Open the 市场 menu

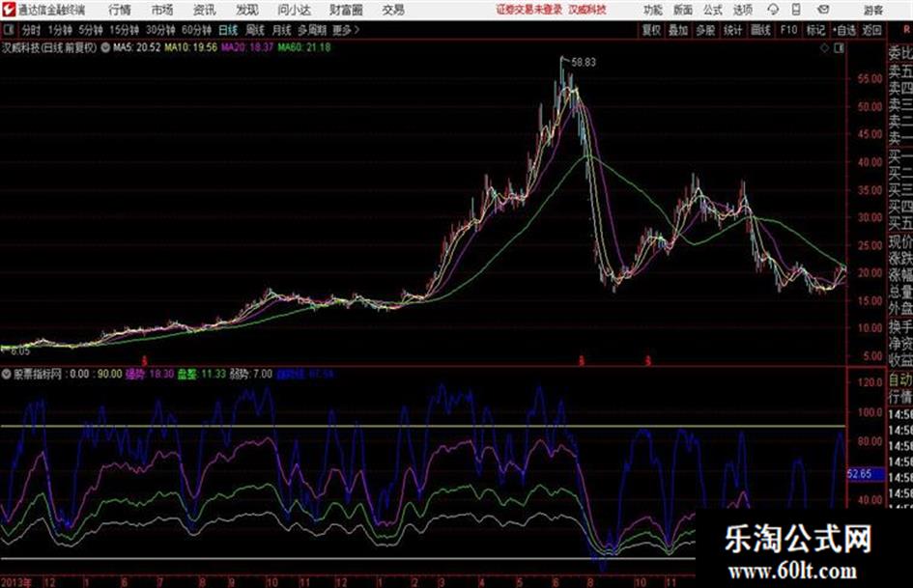[162, 10]
